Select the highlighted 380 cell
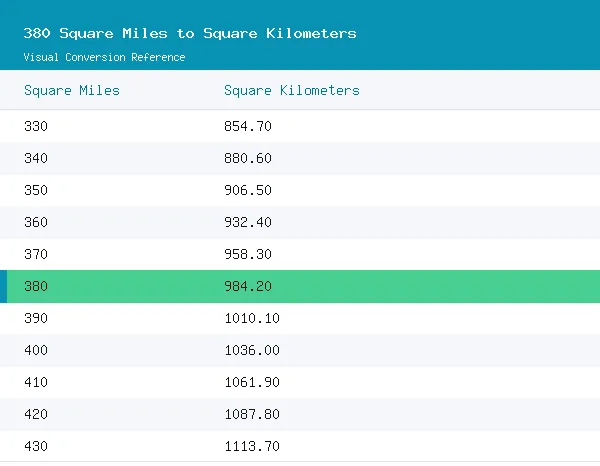Screen dimensions: 600x466 pos(36,286)
